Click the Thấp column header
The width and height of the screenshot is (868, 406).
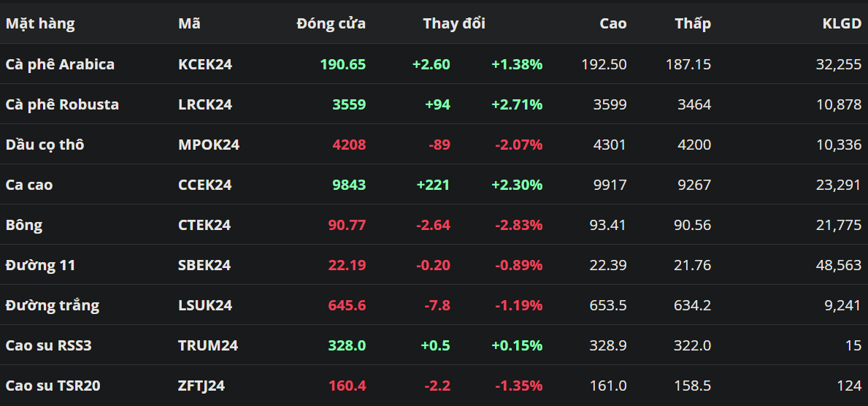[692, 23]
